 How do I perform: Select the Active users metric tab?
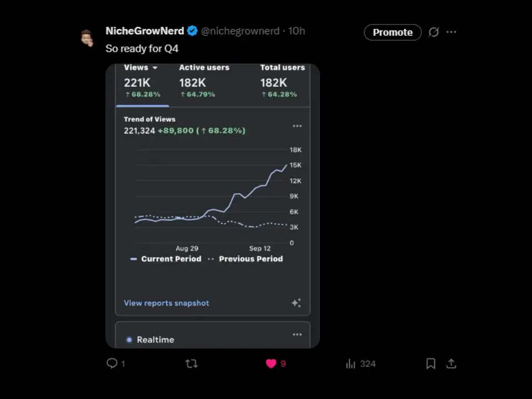(204, 81)
